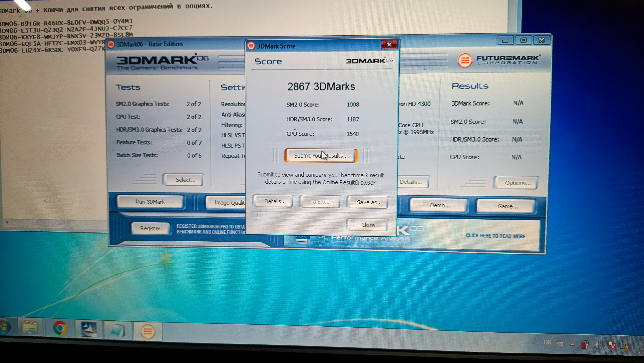Screen dimensions: 644x363
Task: Click the 3DMark06 Basic Edition title bar icon
Action: pyautogui.click(x=111, y=44)
